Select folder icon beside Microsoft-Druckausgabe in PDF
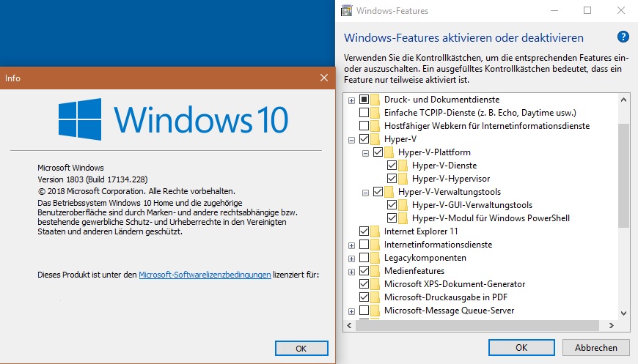Image resolution: width=638 pixels, height=364 pixels. pos(375,297)
